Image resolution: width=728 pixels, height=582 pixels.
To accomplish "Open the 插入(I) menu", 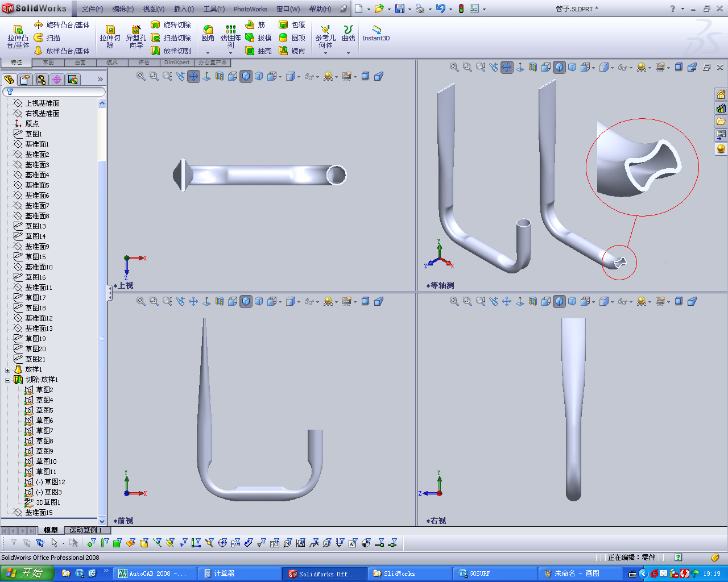I will point(184,9).
